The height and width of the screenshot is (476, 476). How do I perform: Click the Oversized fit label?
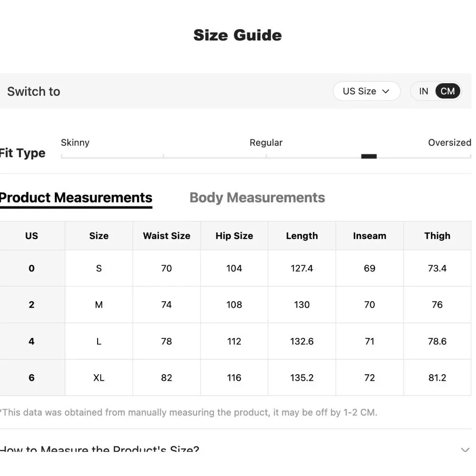449,142
